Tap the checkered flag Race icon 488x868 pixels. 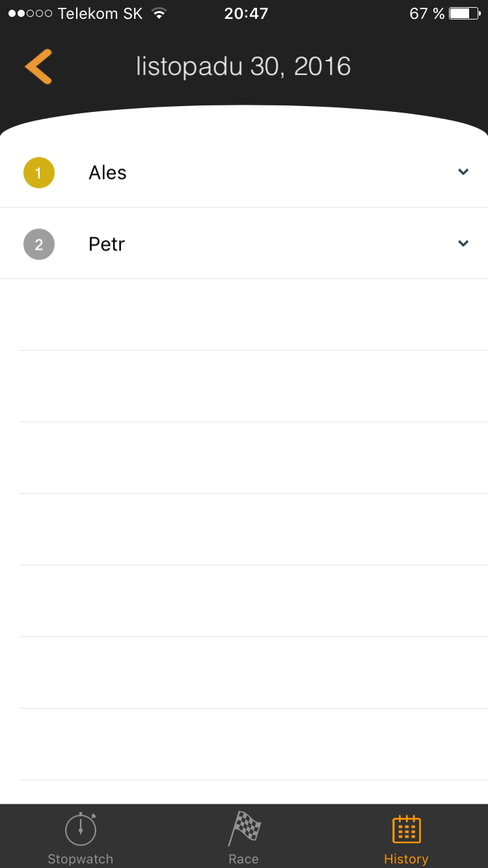pos(244,829)
